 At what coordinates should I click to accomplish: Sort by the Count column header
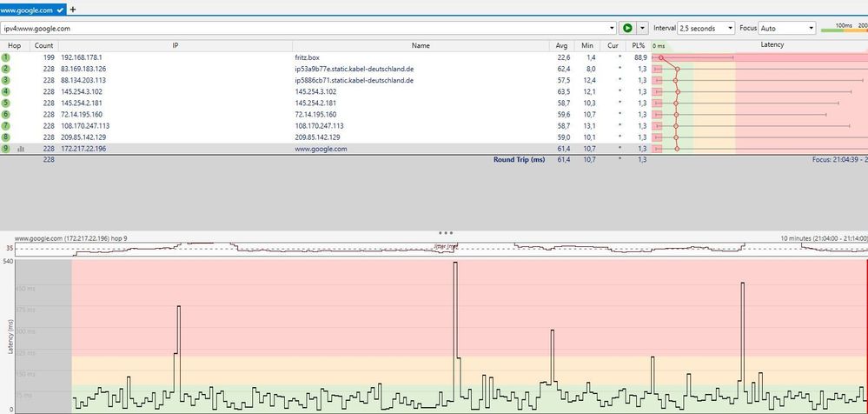[x=43, y=45]
